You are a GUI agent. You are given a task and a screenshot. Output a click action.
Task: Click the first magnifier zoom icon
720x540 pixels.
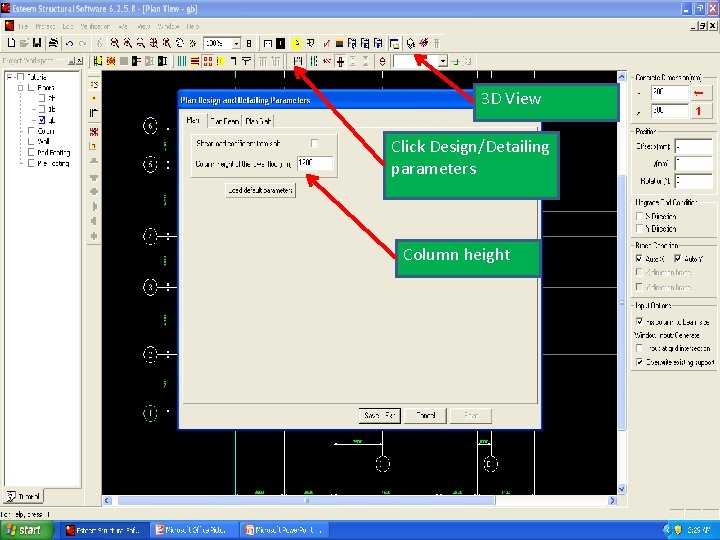[115, 43]
